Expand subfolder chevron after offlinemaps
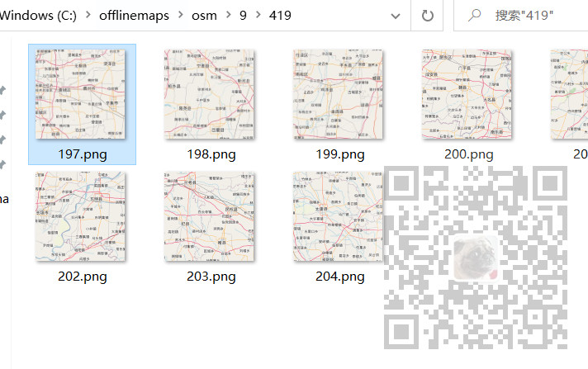This screenshot has height=369, width=588. (x=181, y=15)
